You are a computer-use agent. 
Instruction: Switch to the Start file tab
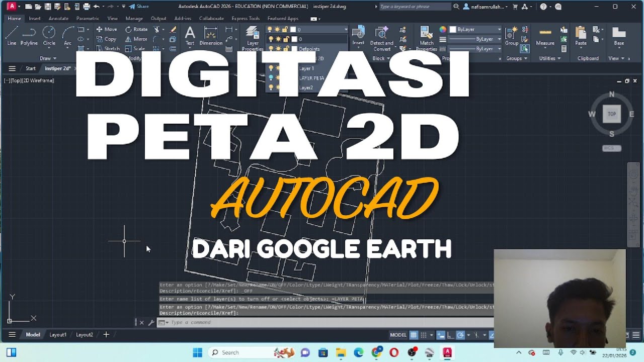[30, 68]
